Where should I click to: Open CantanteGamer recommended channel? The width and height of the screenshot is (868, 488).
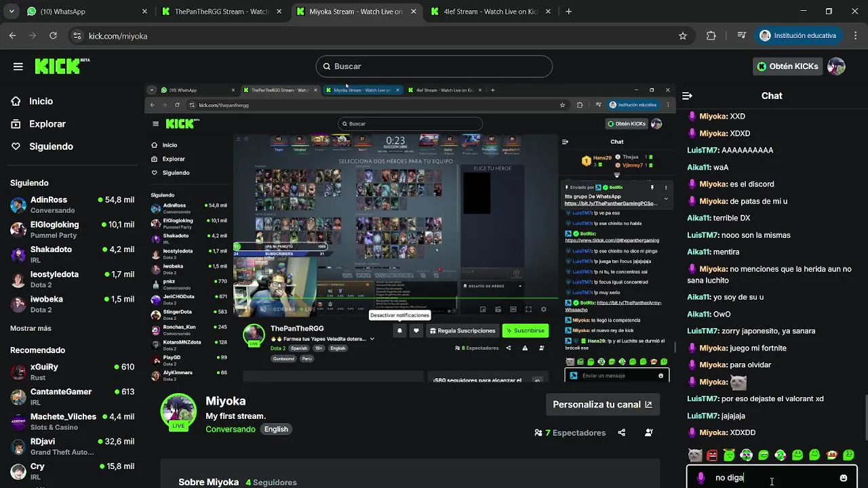tap(72, 396)
